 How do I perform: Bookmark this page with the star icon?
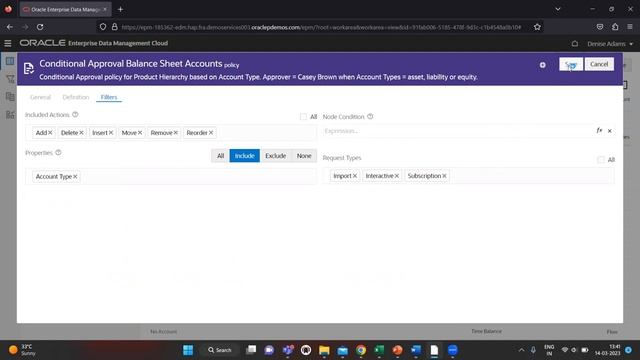[x=537, y=27]
